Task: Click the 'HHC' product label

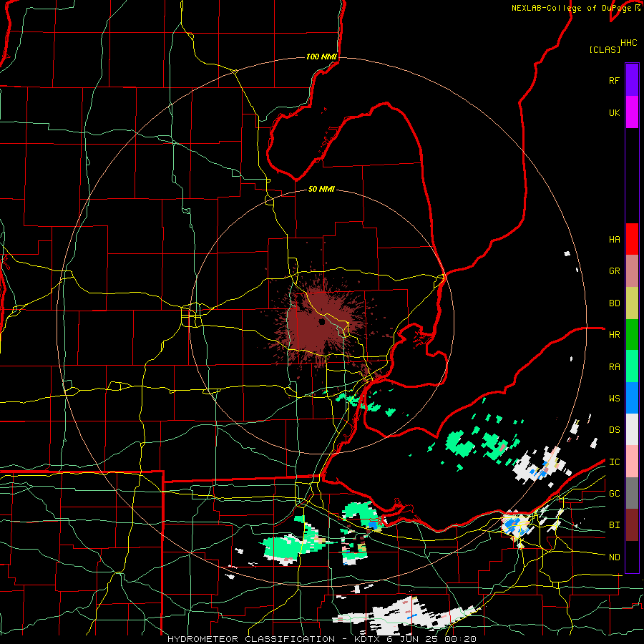Action: tap(628, 43)
